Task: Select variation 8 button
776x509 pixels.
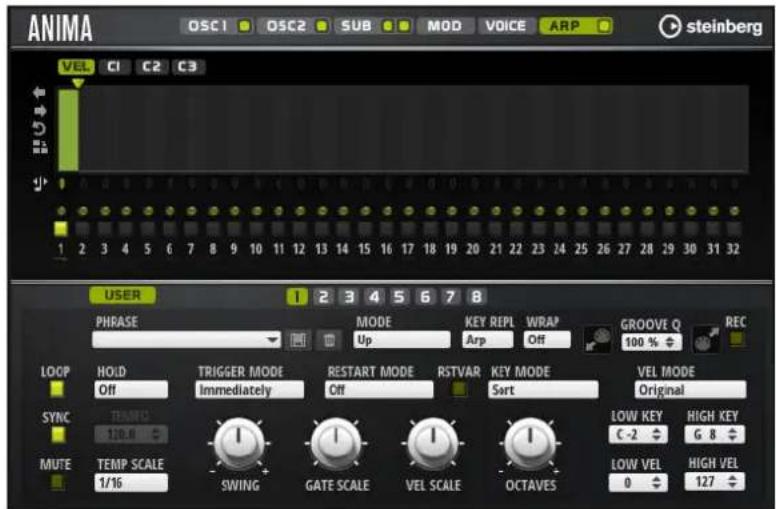Action: 476,297
